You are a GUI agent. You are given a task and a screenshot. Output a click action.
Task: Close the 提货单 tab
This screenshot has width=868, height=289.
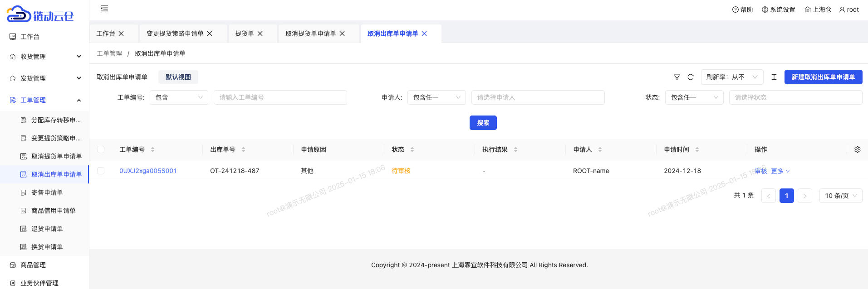click(260, 34)
